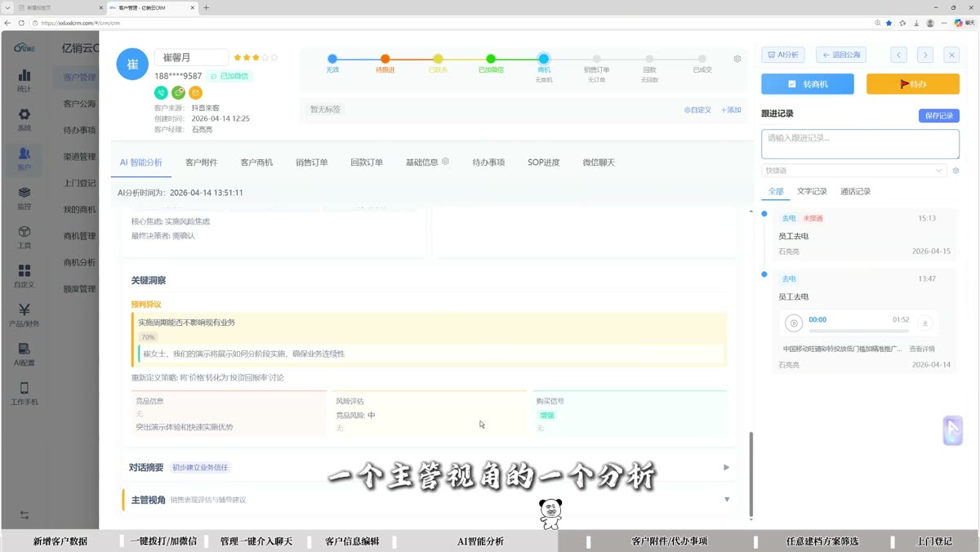
Task: Click the AI分析 button
Action: 783,55
